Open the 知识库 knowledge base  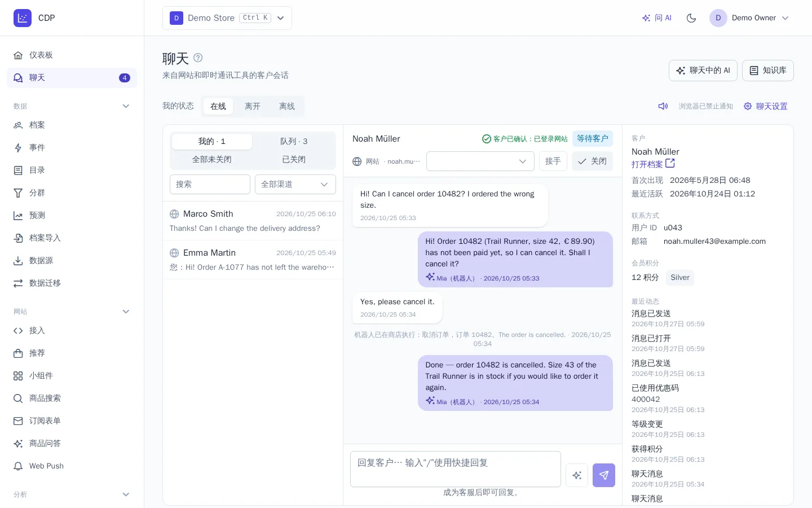[768, 71]
